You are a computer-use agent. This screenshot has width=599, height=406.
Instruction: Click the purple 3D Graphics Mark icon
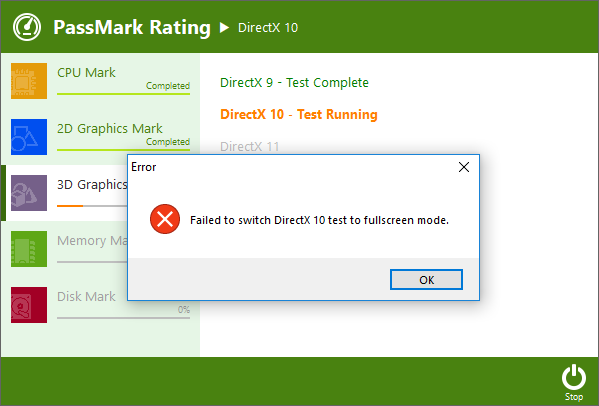point(29,193)
